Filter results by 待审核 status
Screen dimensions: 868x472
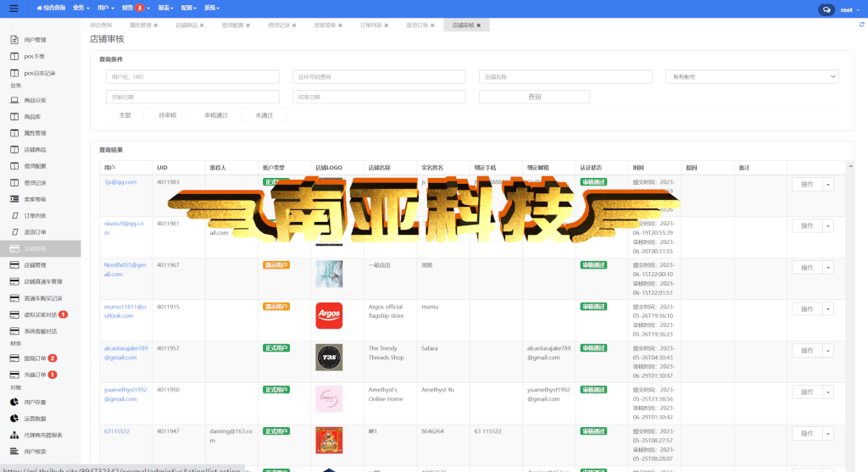tap(167, 115)
